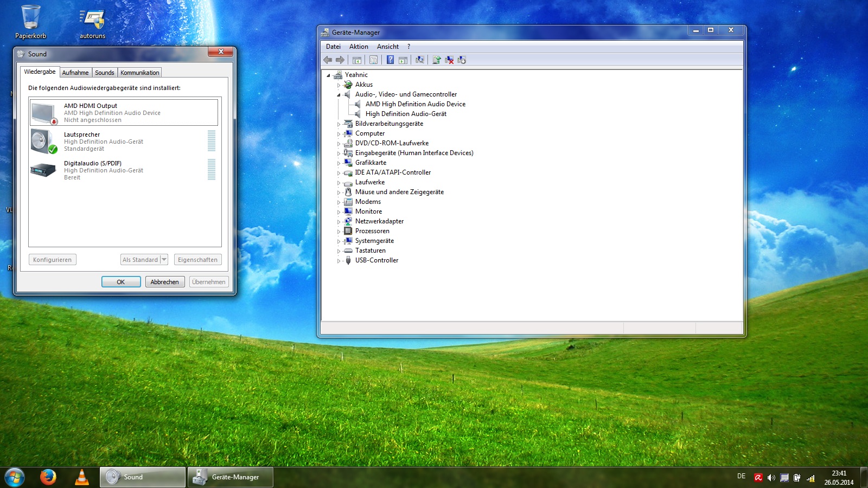Select the Digitalaudio (S/PDIF) device icon
868x488 pixels.
[x=43, y=170]
